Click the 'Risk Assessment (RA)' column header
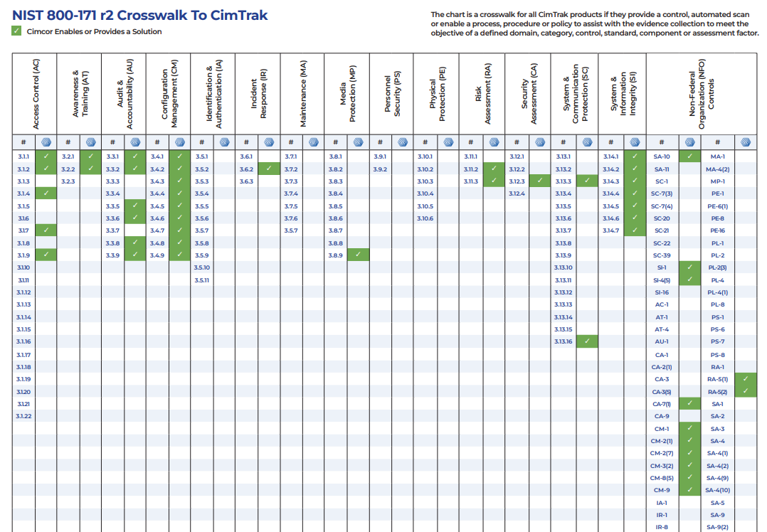 coord(482,94)
